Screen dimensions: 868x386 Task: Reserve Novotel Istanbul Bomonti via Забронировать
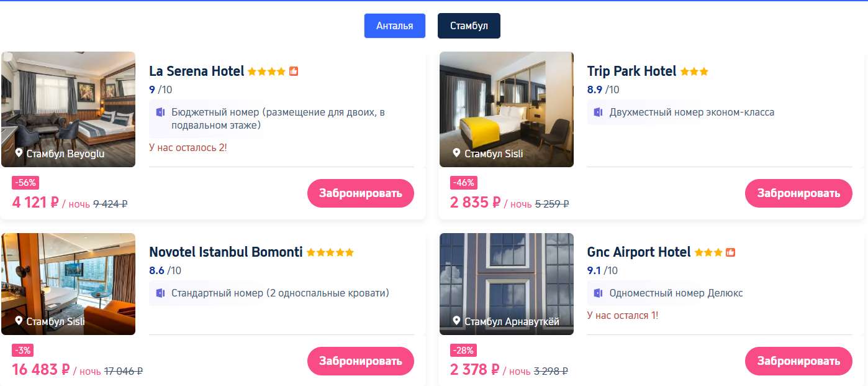360,361
